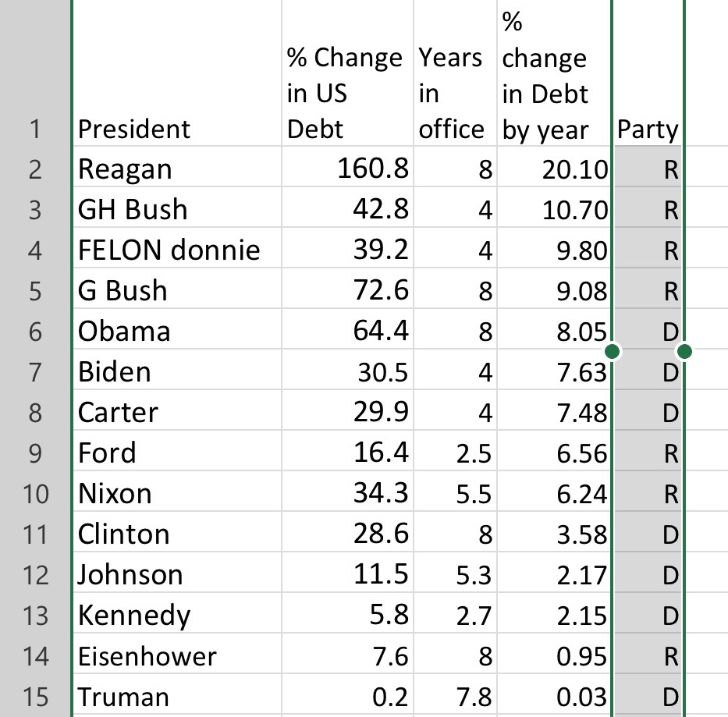
Task: Click the row 10 header number
Action: coord(34,494)
